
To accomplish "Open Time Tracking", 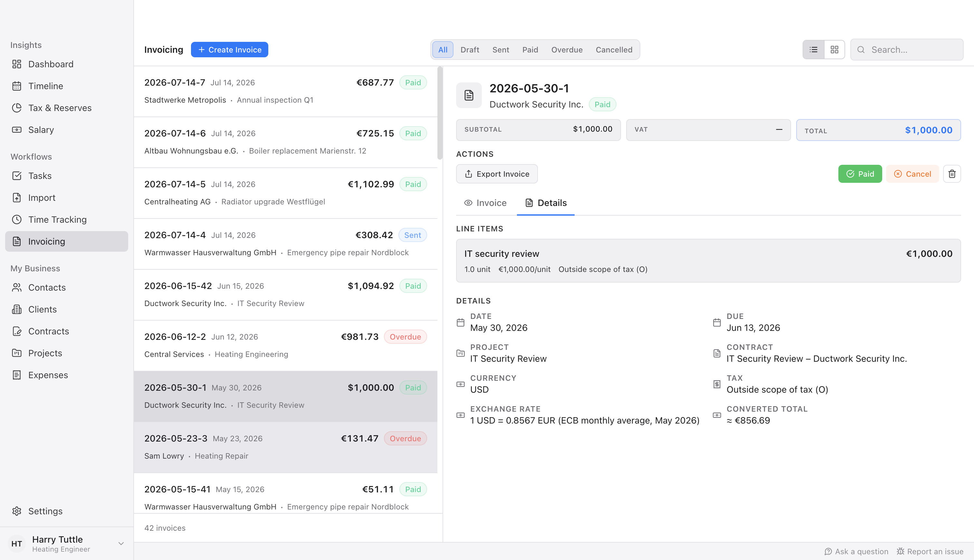I will (x=66, y=219).
